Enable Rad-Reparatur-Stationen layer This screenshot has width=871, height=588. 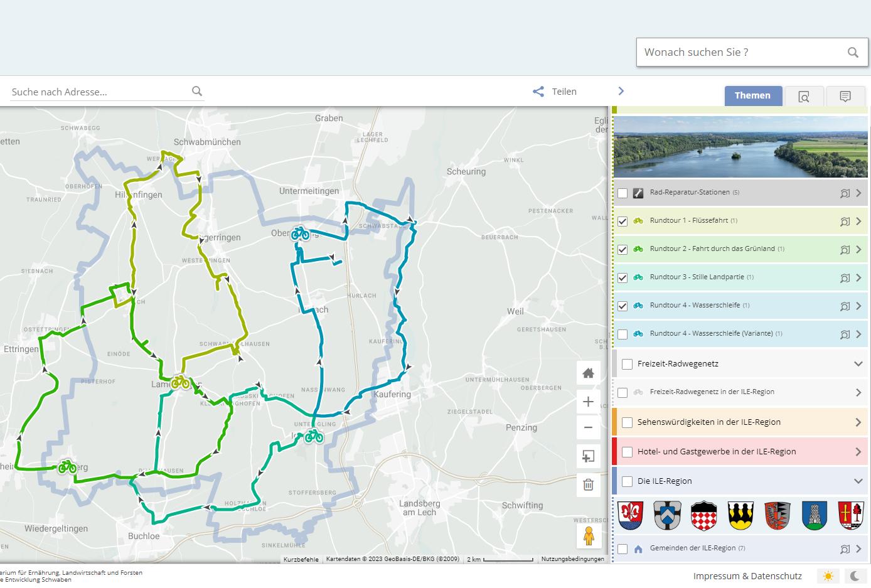623,193
